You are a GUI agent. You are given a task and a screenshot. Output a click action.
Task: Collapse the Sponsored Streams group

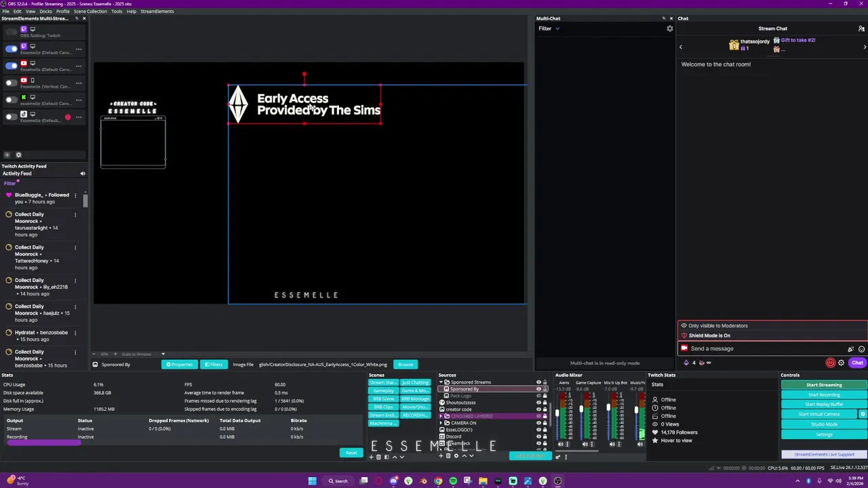click(x=441, y=382)
